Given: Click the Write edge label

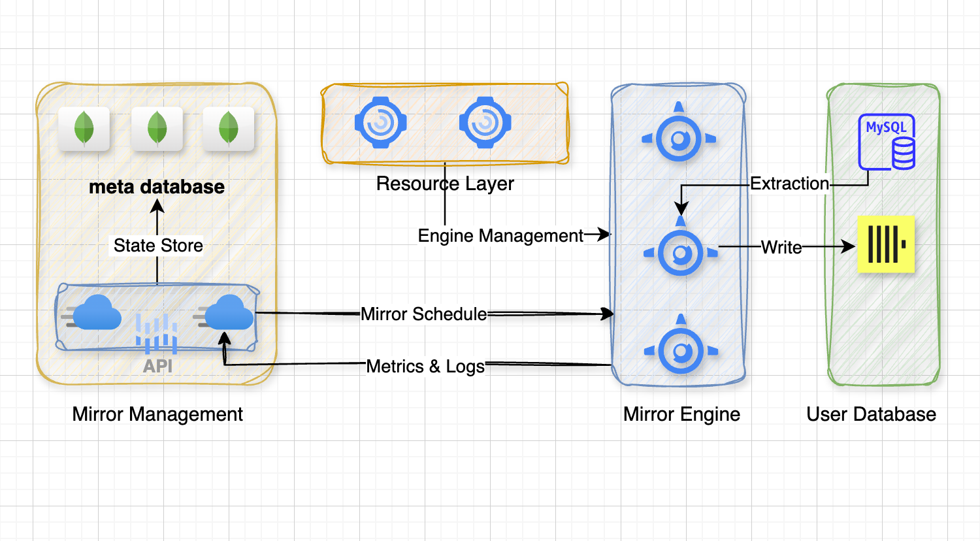Looking at the screenshot, I should tap(781, 248).
